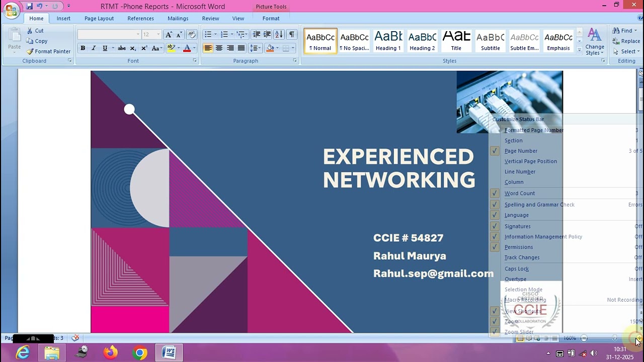Viewport: 644px width, 362px height.
Task: Open the Change Styles dropdown
Action: [595, 42]
